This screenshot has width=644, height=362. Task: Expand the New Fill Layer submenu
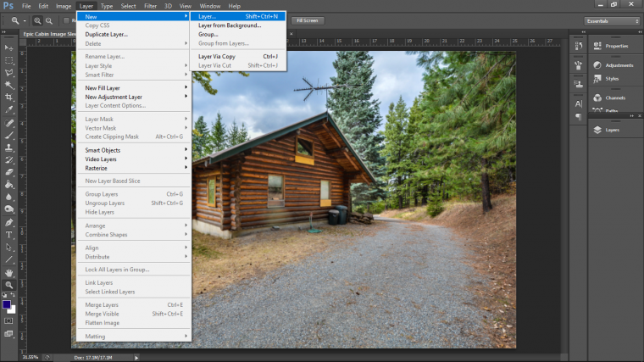134,88
